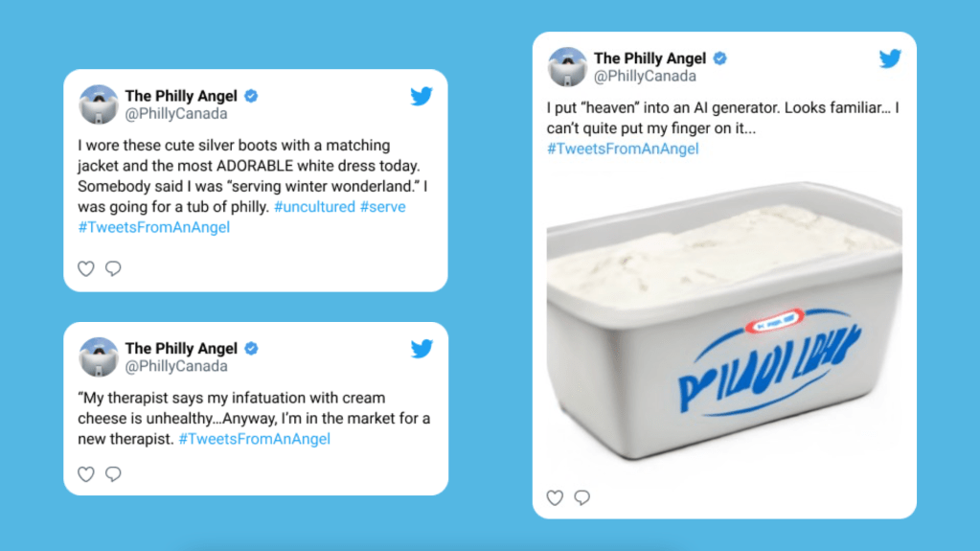The image size is (980, 551).
Task: Like the therapist cream cheese tweet
Action: point(85,474)
